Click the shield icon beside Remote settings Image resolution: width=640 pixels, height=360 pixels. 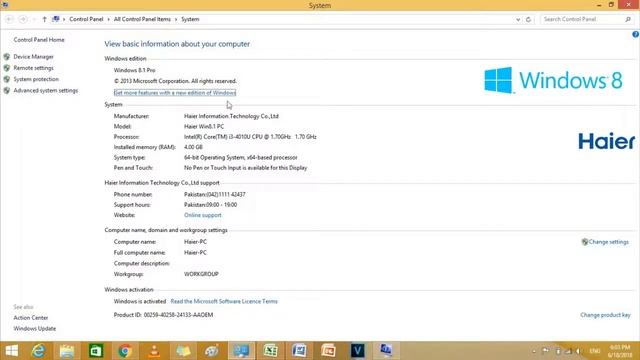7,68
